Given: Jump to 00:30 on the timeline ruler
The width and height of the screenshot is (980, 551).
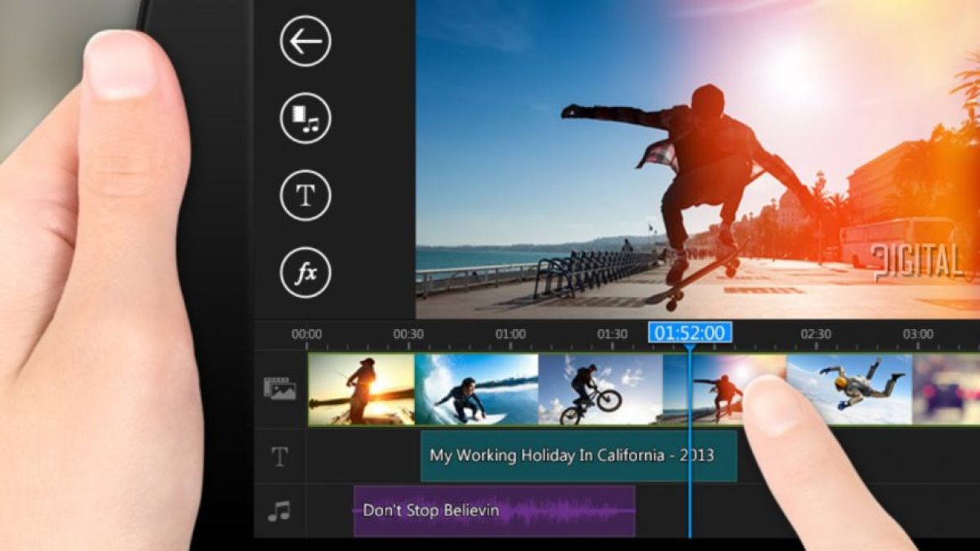Looking at the screenshot, I should tap(408, 334).
